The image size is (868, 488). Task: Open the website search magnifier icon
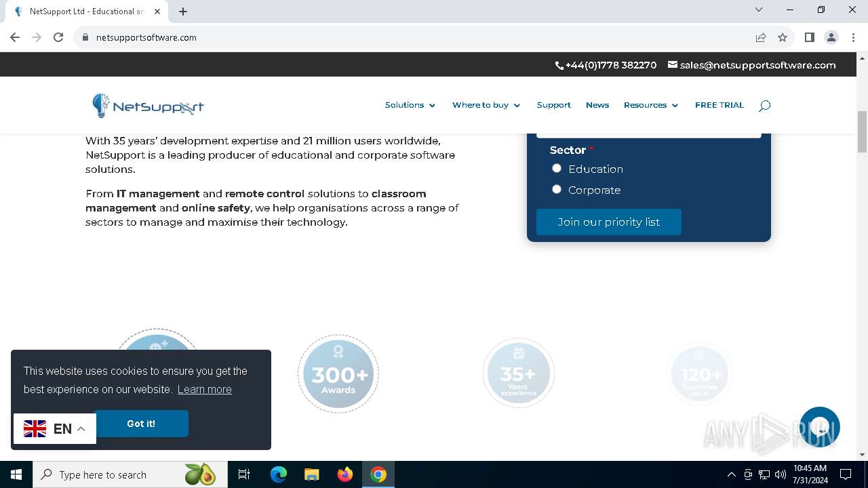pos(764,106)
